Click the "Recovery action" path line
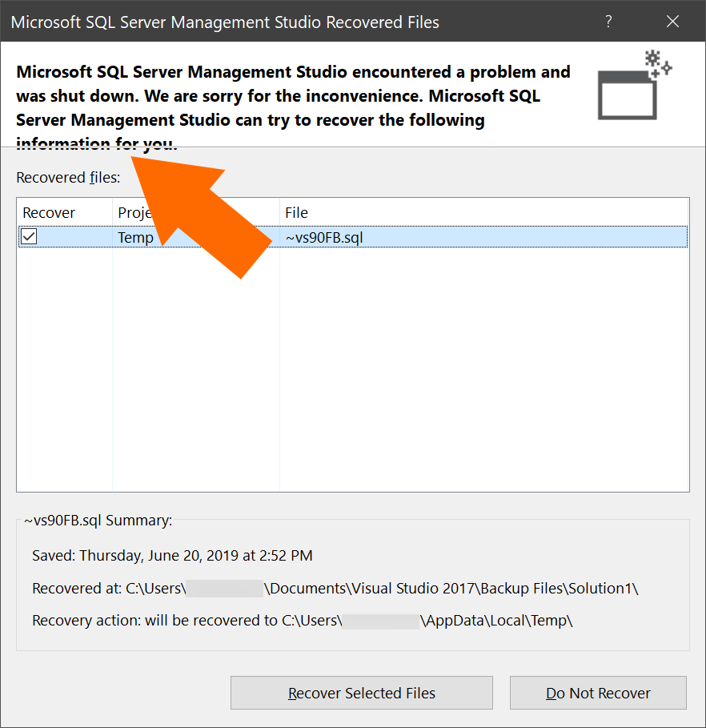This screenshot has width=706, height=728. click(x=303, y=621)
